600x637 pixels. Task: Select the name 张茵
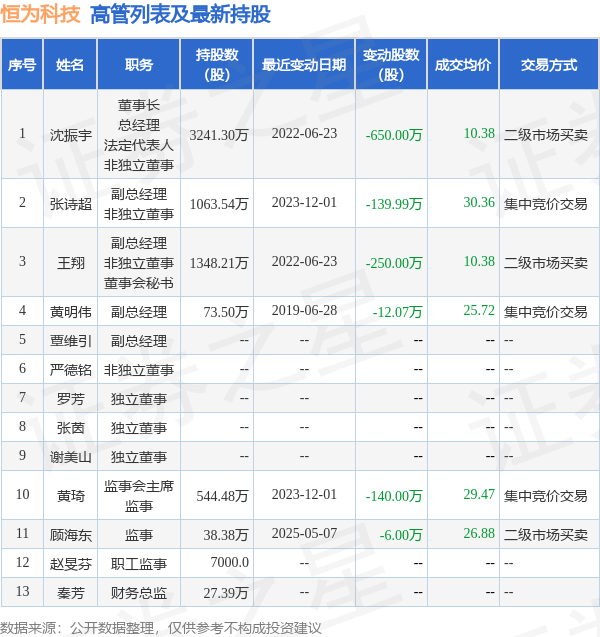(71, 428)
